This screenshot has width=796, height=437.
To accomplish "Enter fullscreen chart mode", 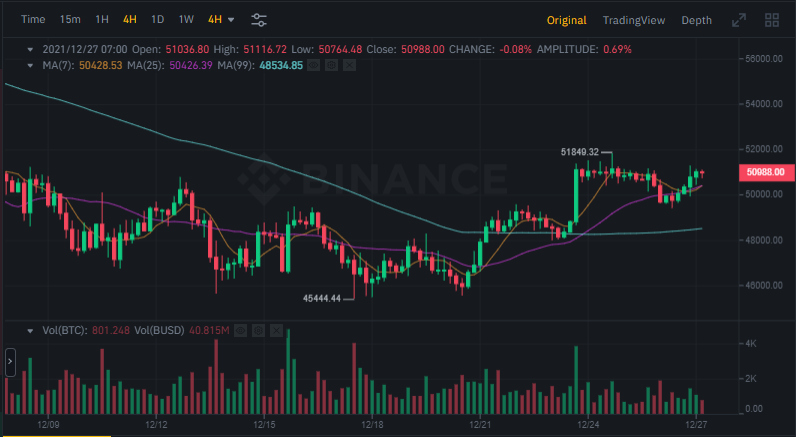I will [739, 20].
